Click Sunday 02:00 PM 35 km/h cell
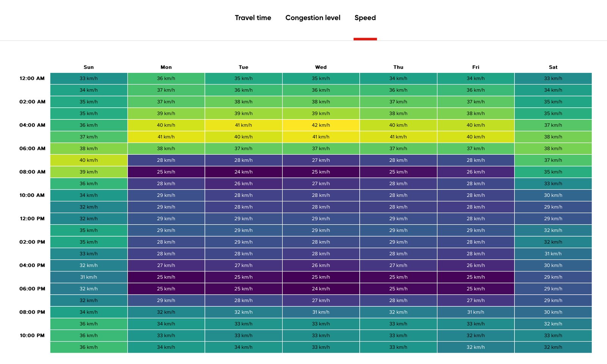Image resolution: width=607 pixels, height=364 pixels. click(89, 242)
